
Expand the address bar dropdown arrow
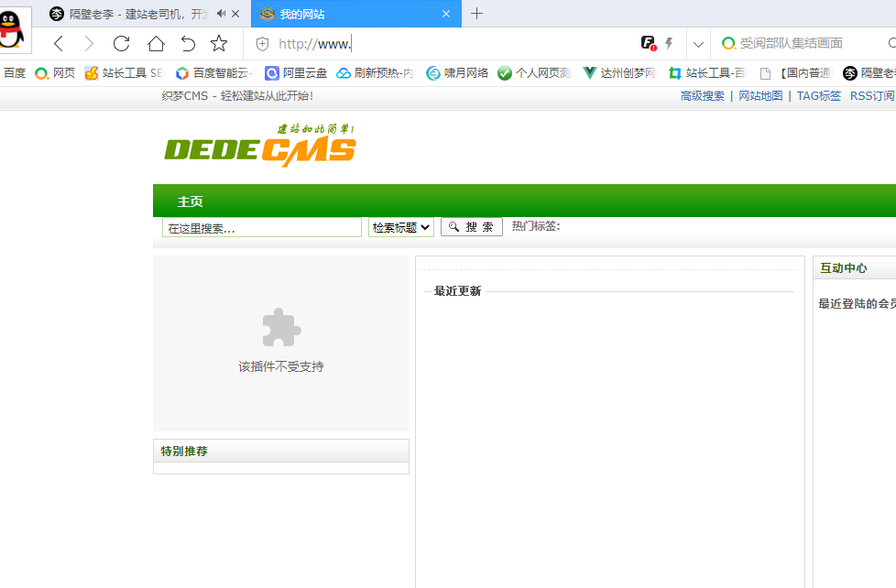[x=698, y=44]
